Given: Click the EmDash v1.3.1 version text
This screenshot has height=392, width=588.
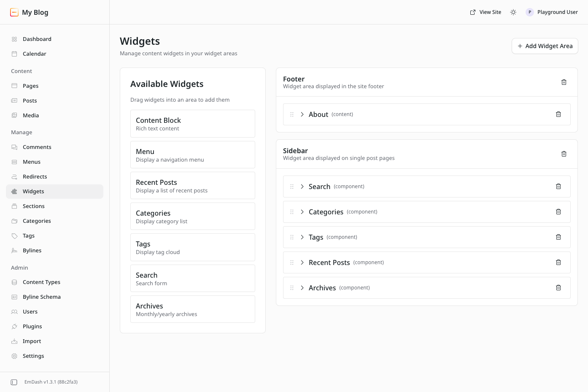Looking at the screenshot, I should (51, 382).
